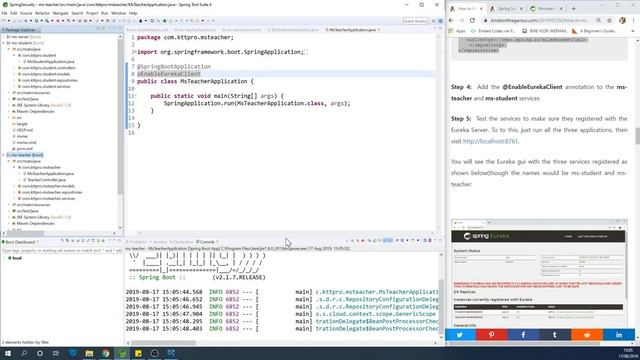Switch to the second Chrome tab

(x=505, y=9)
